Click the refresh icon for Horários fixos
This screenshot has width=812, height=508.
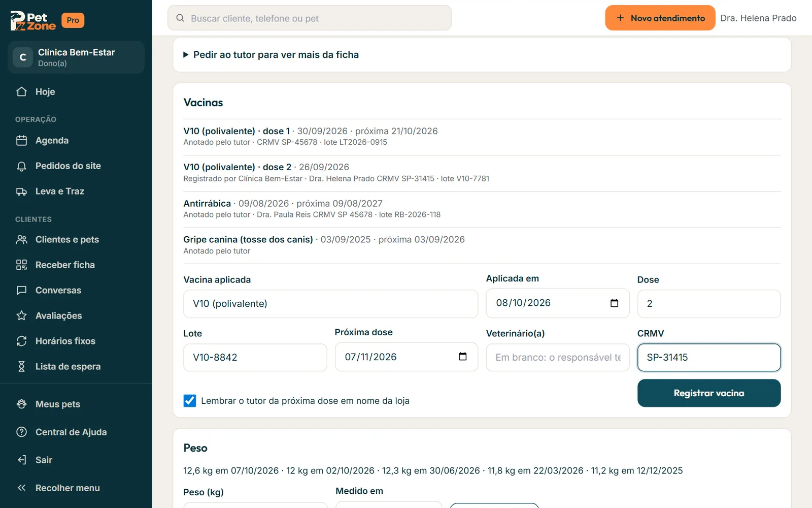pos(21,341)
